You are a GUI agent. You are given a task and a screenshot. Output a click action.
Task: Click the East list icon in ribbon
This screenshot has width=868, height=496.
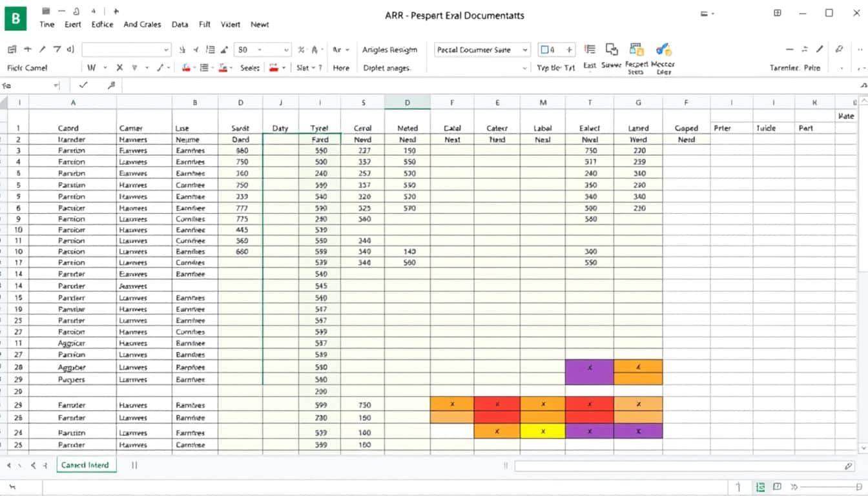[x=590, y=50]
